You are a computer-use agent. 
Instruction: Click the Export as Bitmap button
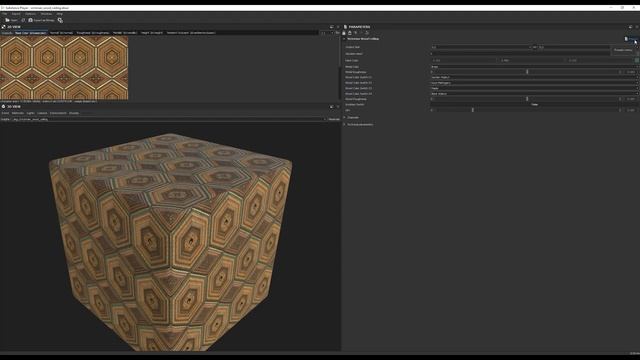tap(41, 20)
